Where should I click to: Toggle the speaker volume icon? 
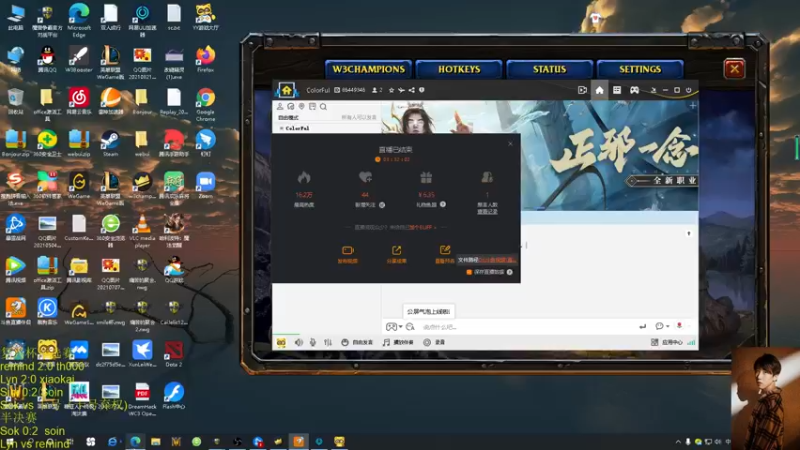coord(298,342)
